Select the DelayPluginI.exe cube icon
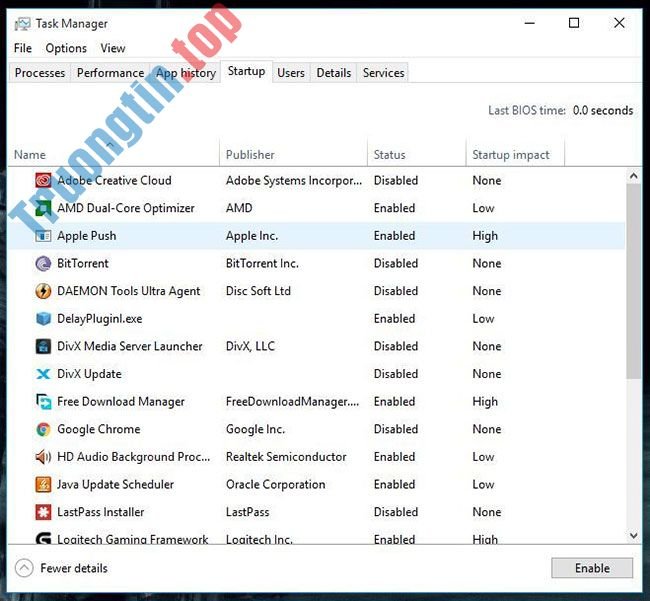 click(x=43, y=319)
